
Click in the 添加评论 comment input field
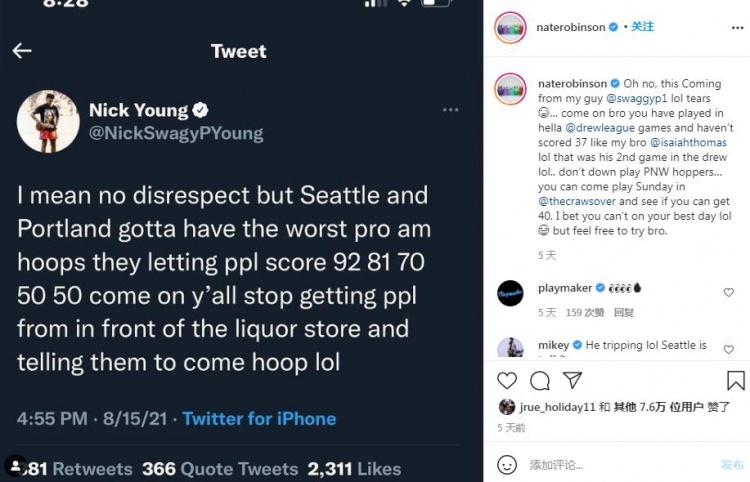622,464
